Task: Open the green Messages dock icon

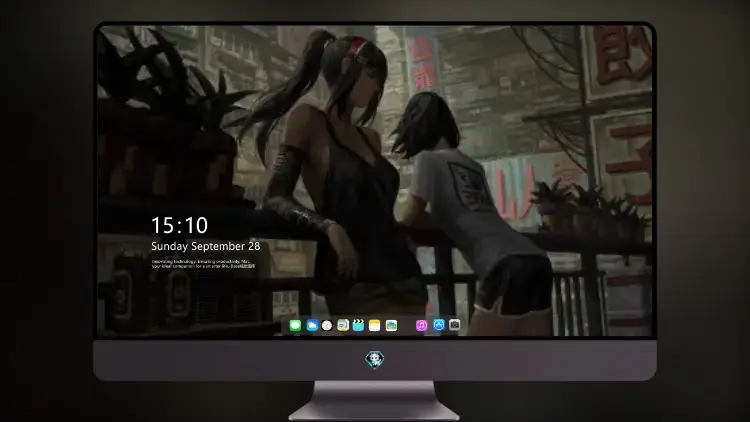Action: (x=295, y=325)
